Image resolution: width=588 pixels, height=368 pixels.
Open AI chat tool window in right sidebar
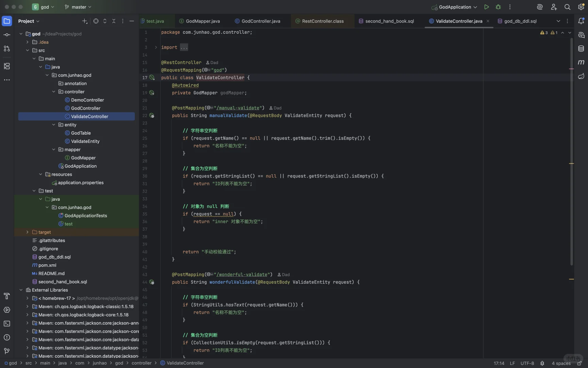pos(581,35)
